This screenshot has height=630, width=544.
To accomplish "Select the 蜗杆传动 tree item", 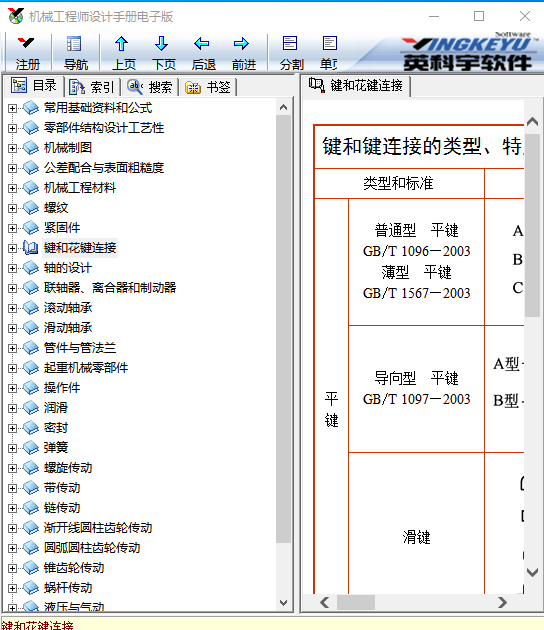I will pyautogui.click(x=68, y=588).
